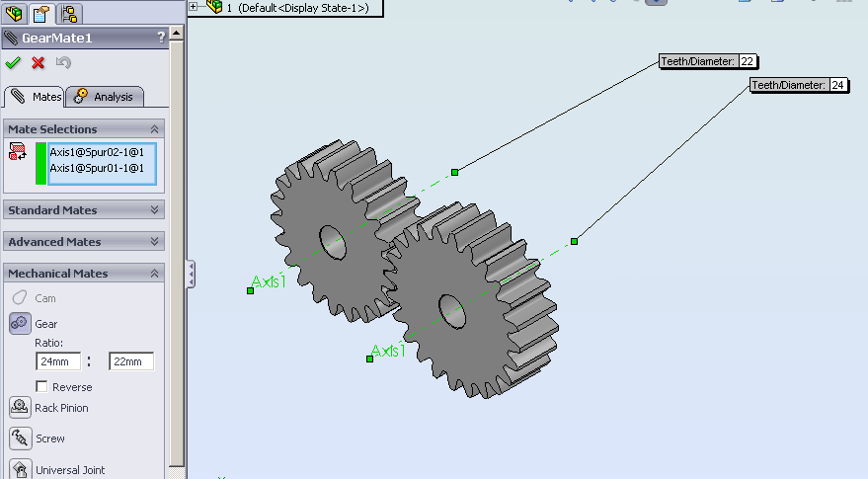Click the undo arrow icon in GearMate1 panel
868x479 pixels.
[x=63, y=63]
